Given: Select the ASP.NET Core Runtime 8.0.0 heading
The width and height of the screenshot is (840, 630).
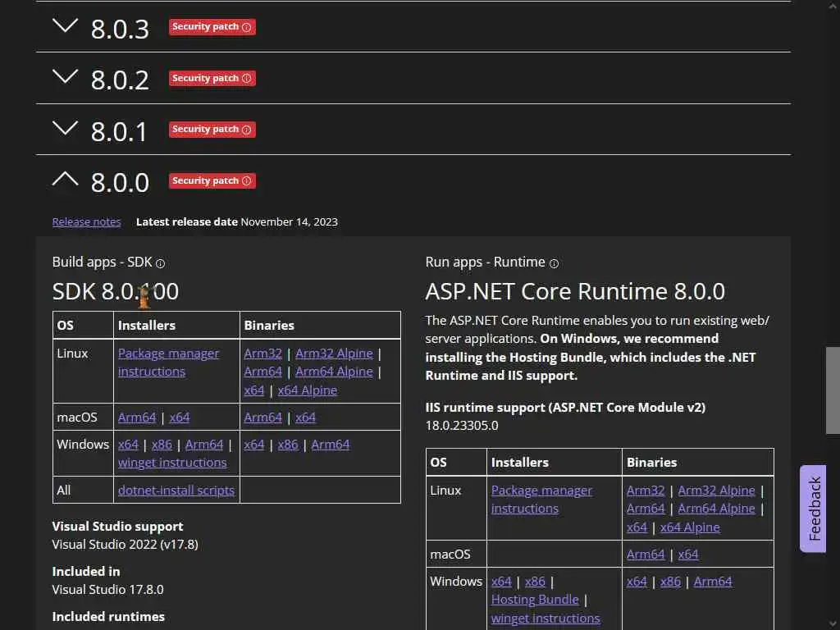Looking at the screenshot, I should pyautogui.click(x=575, y=292).
